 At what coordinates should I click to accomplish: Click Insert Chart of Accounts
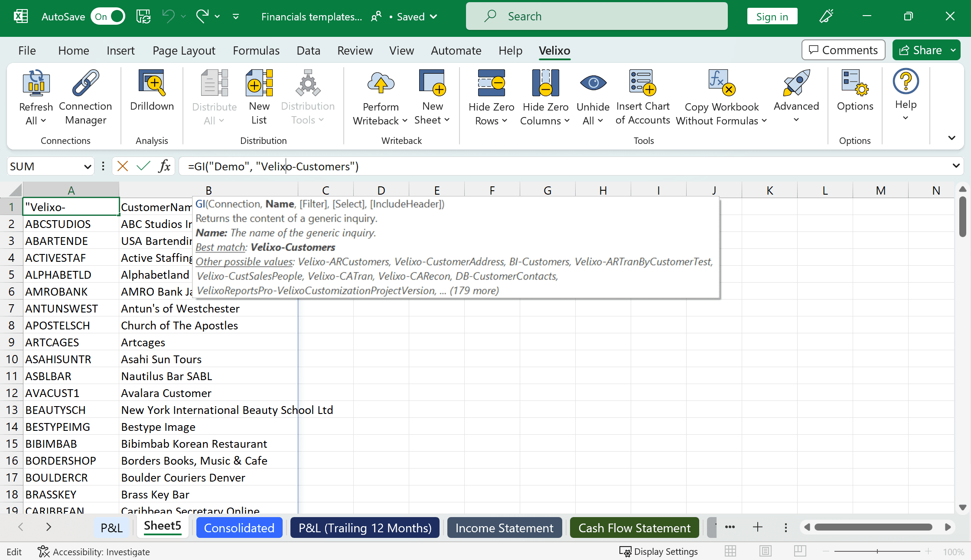(643, 98)
